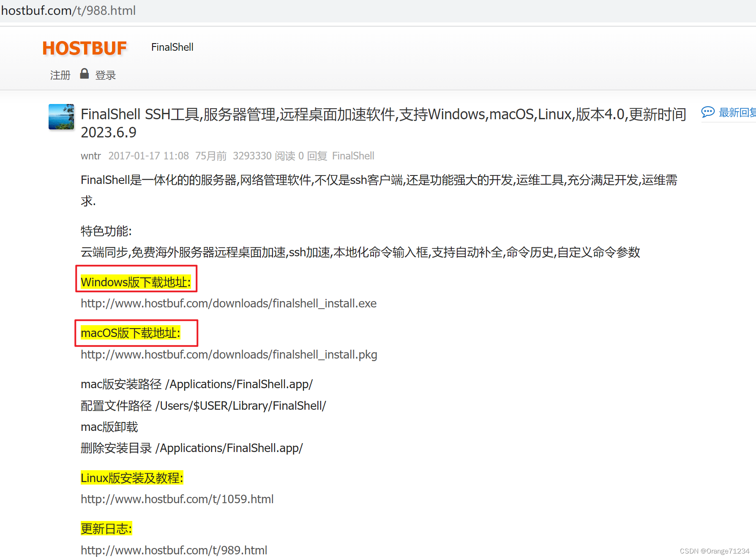Viewport: 756px width, 559px height.
Task: Click the address bar URL hostbuf.com/t/988.html
Action: tap(68, 10)
